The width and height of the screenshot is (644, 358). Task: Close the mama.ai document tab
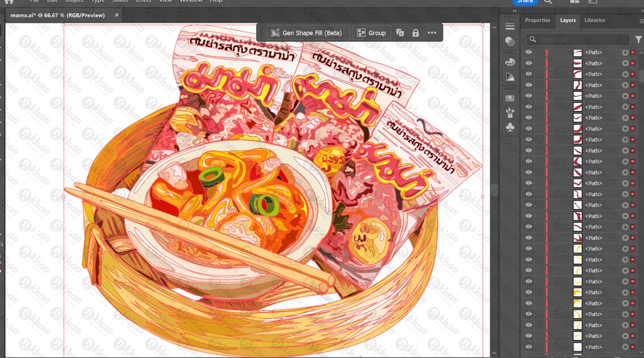tap(117, 15)
